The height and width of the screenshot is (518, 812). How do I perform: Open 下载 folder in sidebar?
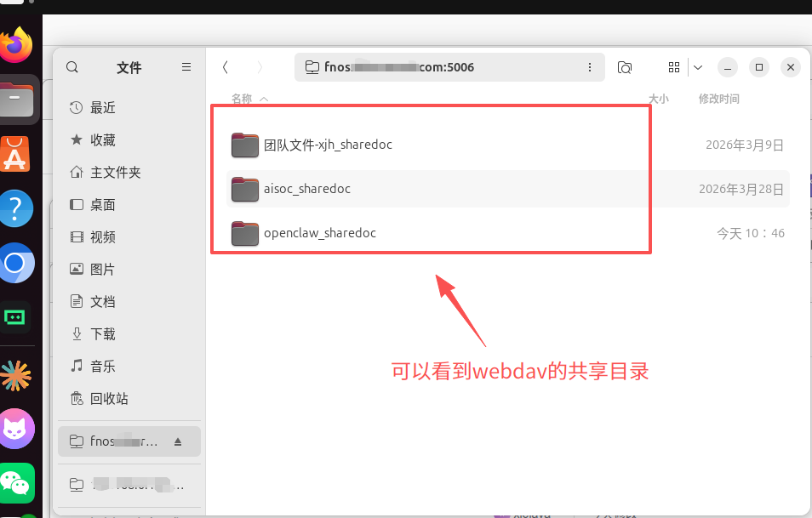(129, 333)
